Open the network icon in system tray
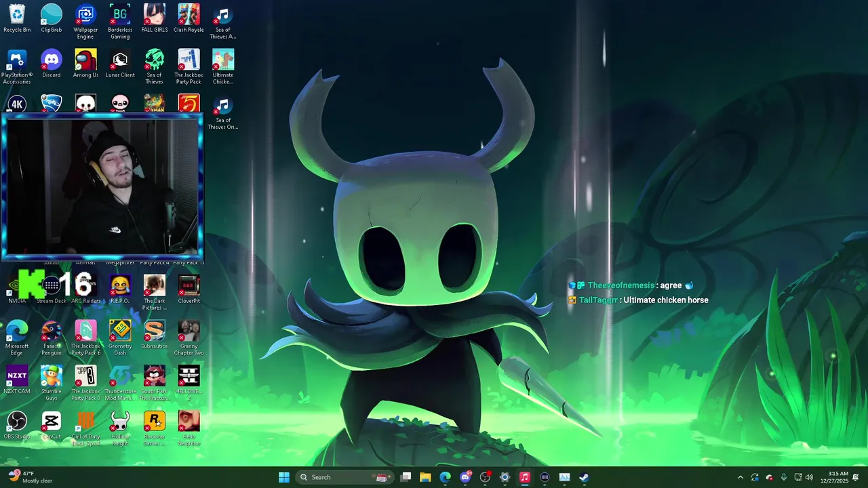 (798, 477)
